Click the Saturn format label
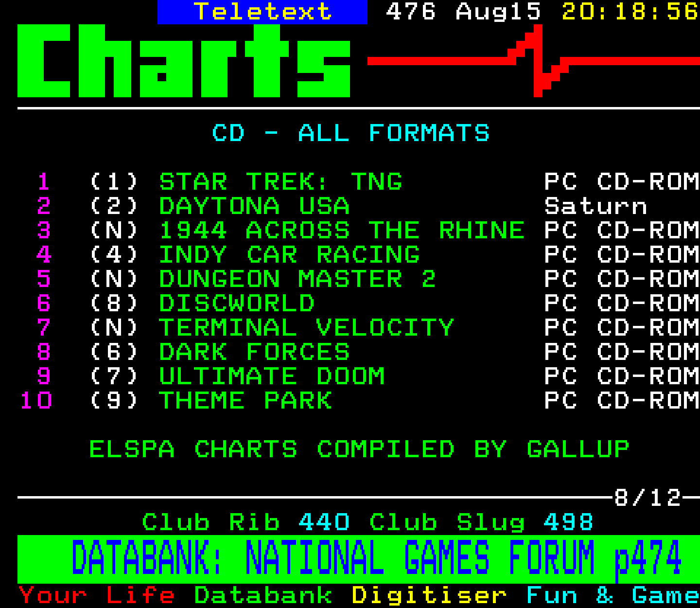This screenshot has height=608, width=700. point(595,206)
